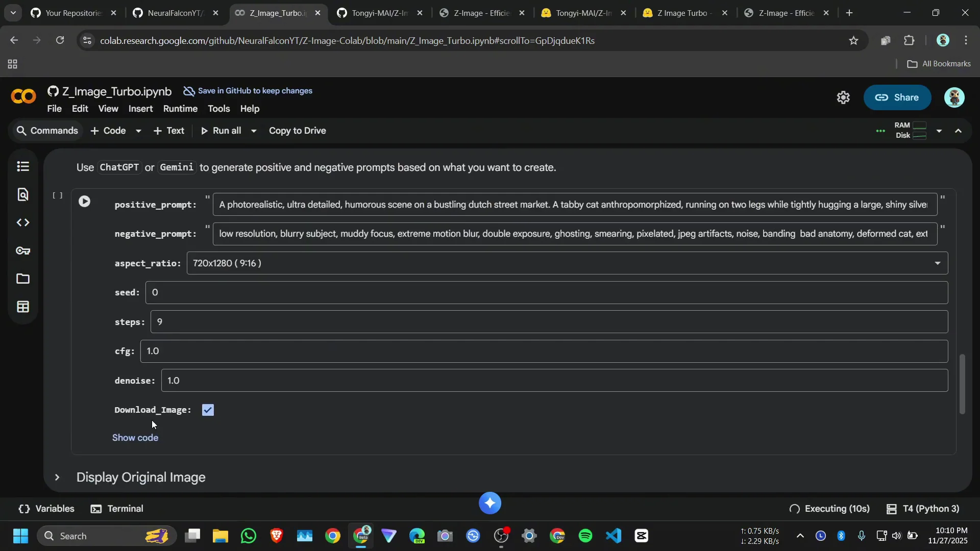The height and width of the screenshot is (551, 980).
Task: Switch to the NeuralFalconYT browser tab
Action: [x=174, y=13]
